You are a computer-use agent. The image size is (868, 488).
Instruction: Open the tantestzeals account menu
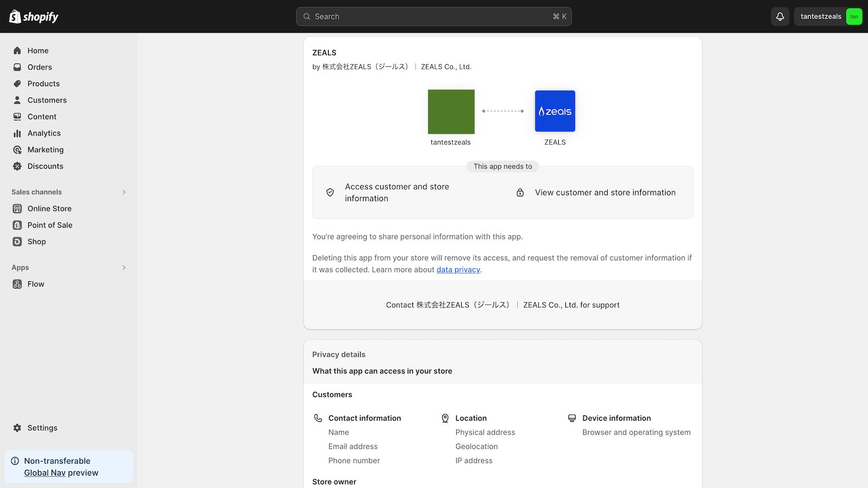(x=828, y=16)
